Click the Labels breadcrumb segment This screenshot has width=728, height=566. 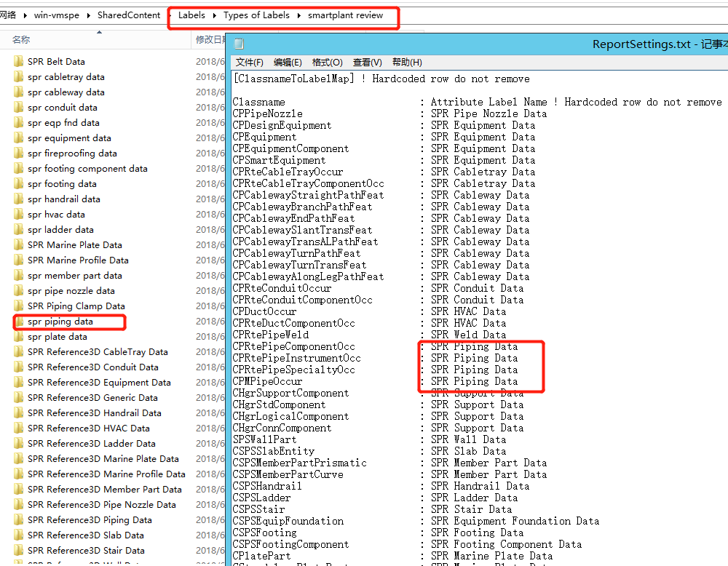191,15
